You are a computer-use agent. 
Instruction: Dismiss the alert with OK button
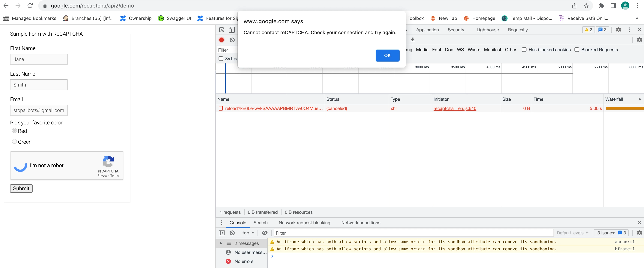point(387,56)
